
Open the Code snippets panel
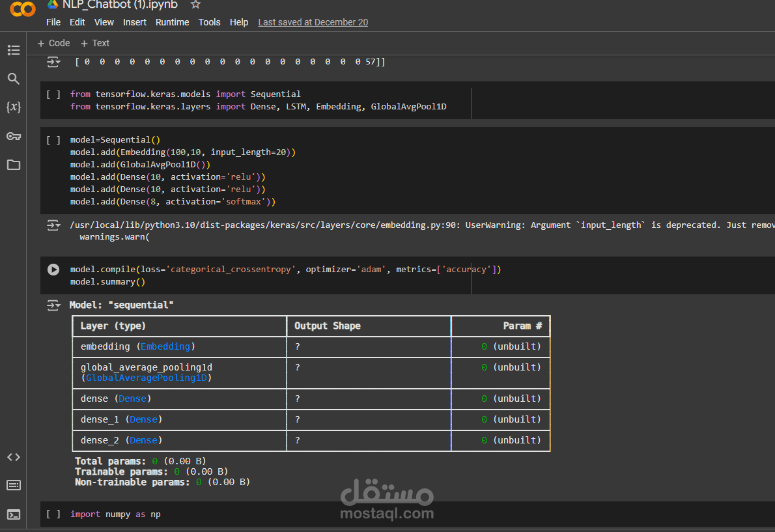13,457
